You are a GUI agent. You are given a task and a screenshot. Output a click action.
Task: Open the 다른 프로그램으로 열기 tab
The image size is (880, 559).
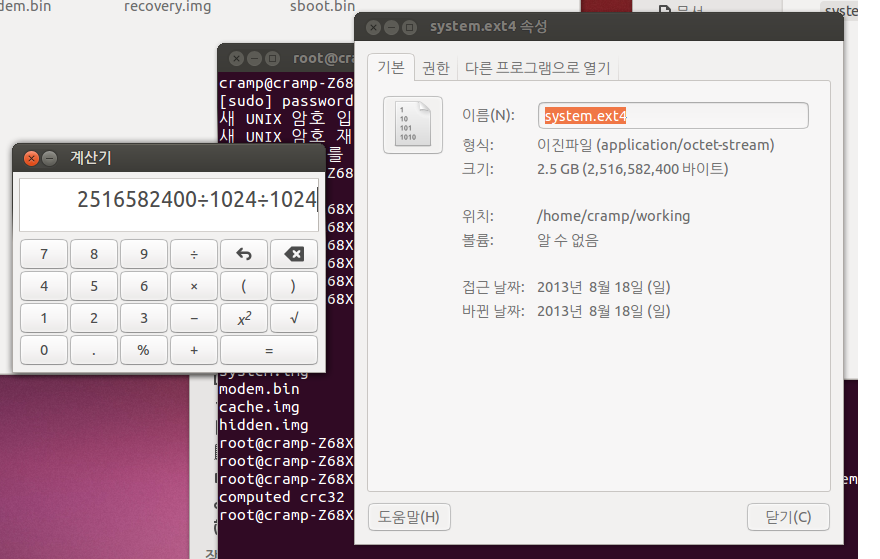(x=537, y=68)
